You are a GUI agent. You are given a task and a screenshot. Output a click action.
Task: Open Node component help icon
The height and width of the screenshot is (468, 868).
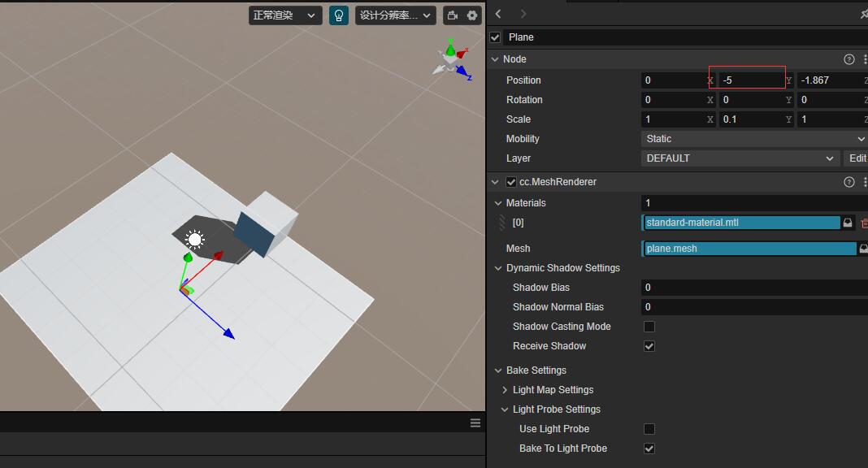848,59
